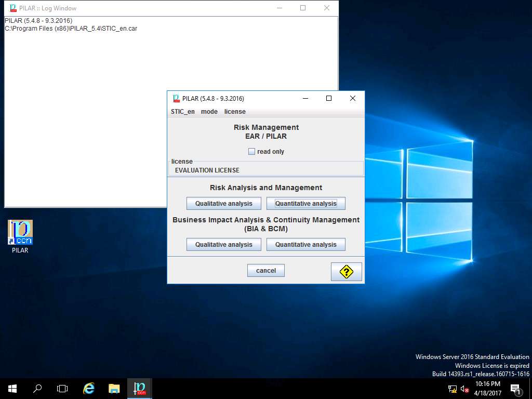Maximize the PILAR Log Window

click(303, 8)
